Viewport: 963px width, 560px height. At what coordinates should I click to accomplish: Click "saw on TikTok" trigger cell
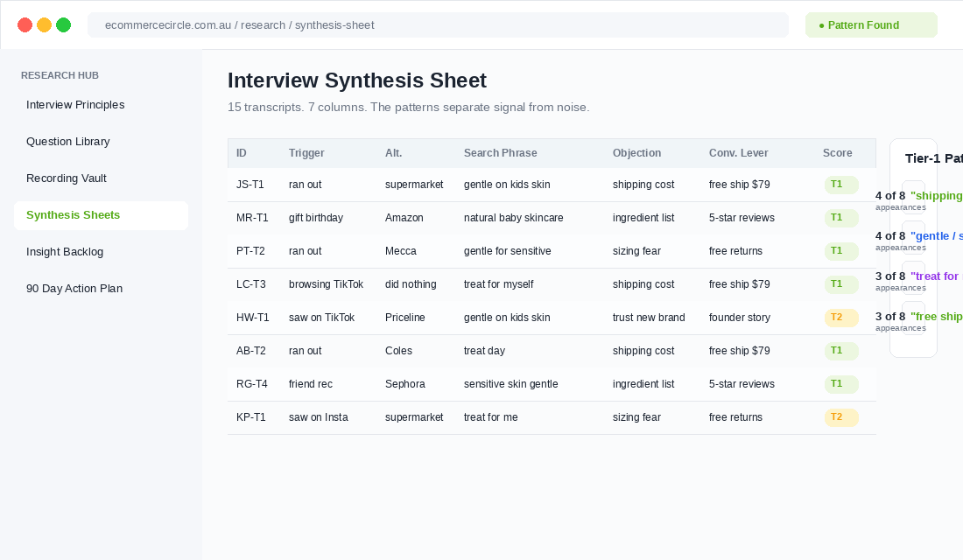[322, 318]
